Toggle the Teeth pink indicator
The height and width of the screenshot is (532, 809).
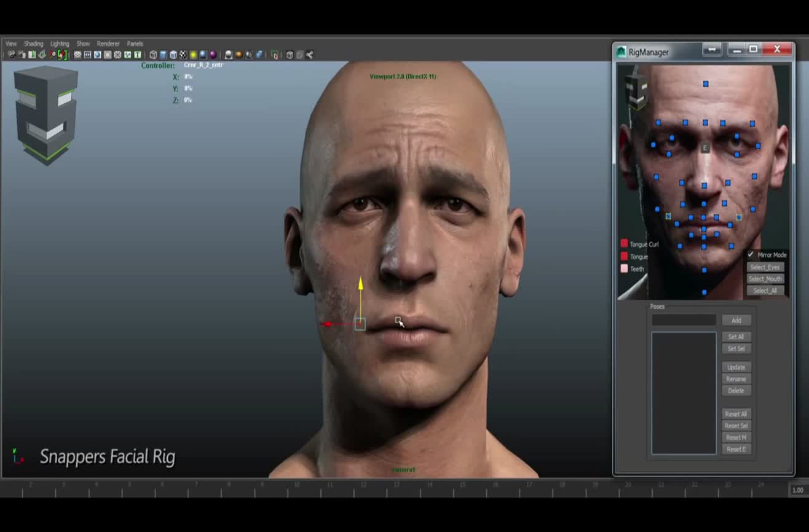coord(624,268)
